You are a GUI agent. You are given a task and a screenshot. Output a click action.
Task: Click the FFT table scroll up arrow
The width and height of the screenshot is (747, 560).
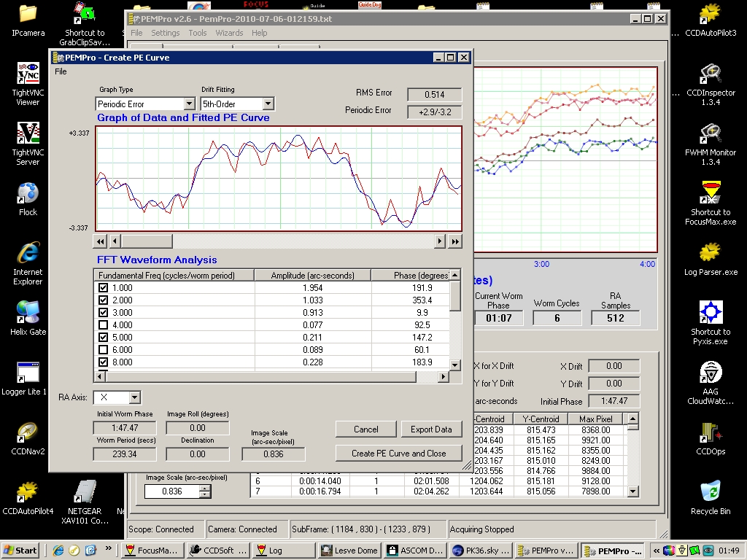point(455,275)
